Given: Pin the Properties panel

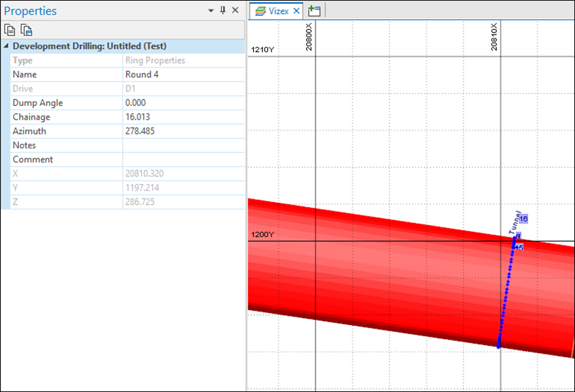Looking at the screenshot, I should coord(223,11).
